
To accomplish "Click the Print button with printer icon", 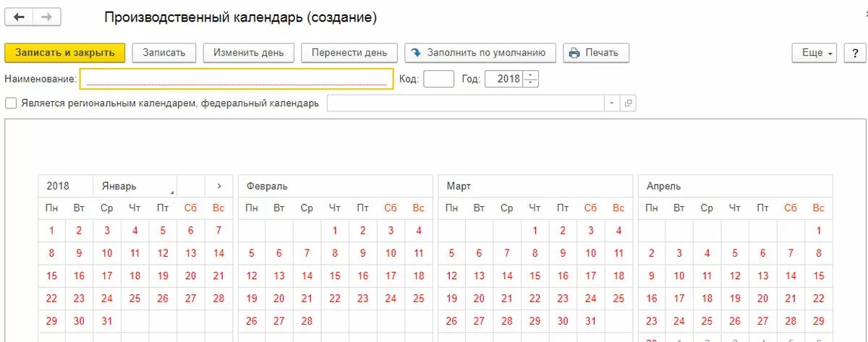I will pos(596,53).
